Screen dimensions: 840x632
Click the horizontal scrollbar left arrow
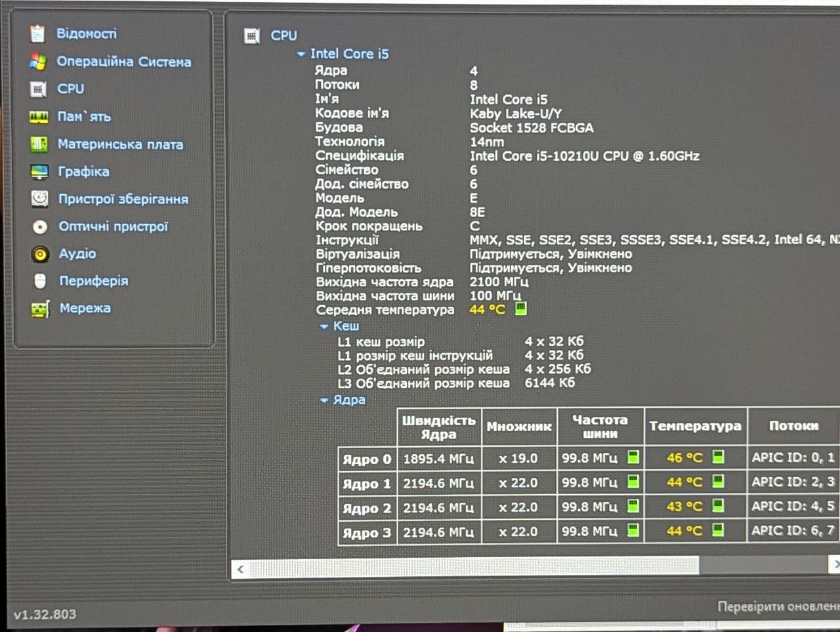coord(240,569)
